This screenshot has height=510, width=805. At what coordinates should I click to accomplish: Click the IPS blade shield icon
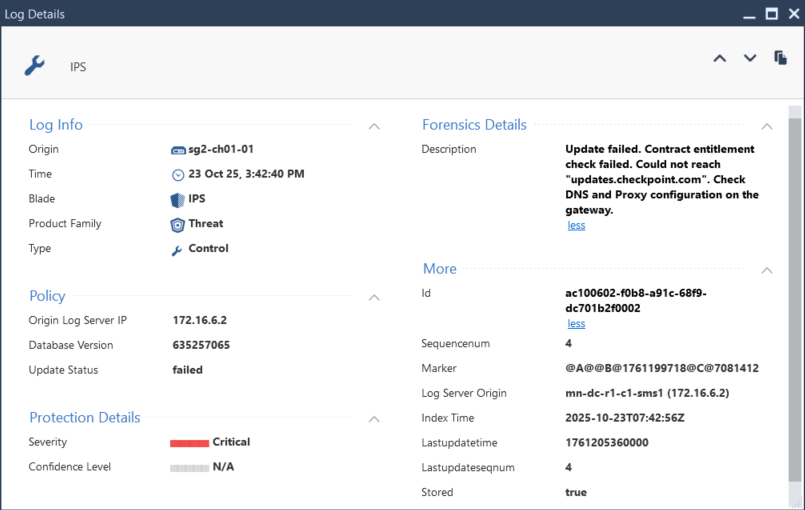[x=178, y=200]
